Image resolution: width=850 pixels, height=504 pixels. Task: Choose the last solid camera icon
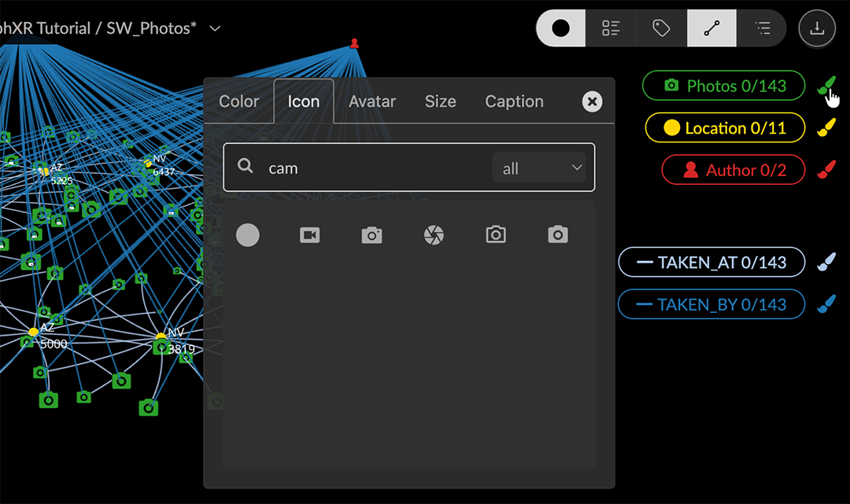[x=558, y=235]
